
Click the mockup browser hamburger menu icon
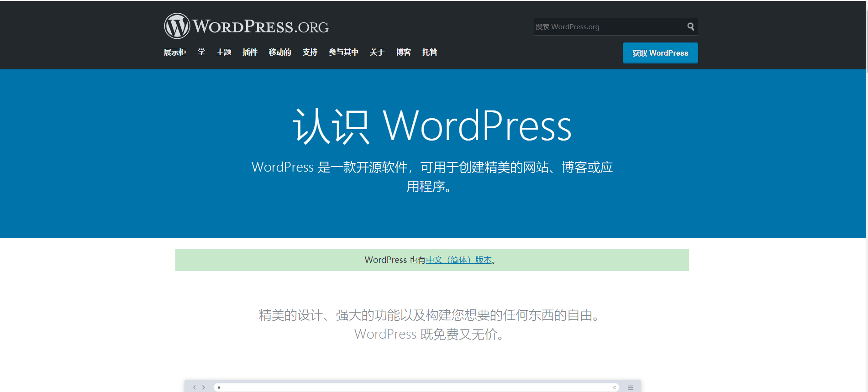tap(631, 387)
